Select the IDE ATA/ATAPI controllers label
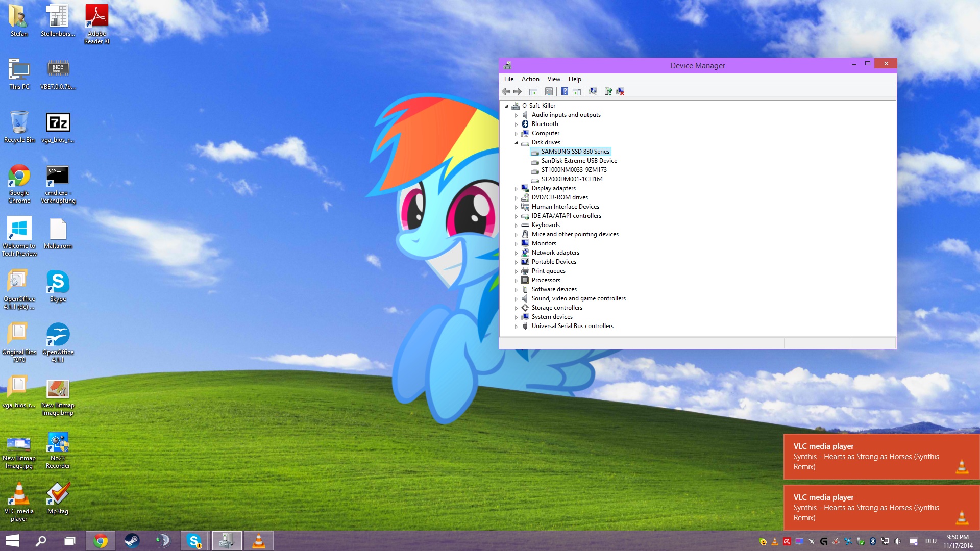This screenshot has height=551, width=980. 566,216
